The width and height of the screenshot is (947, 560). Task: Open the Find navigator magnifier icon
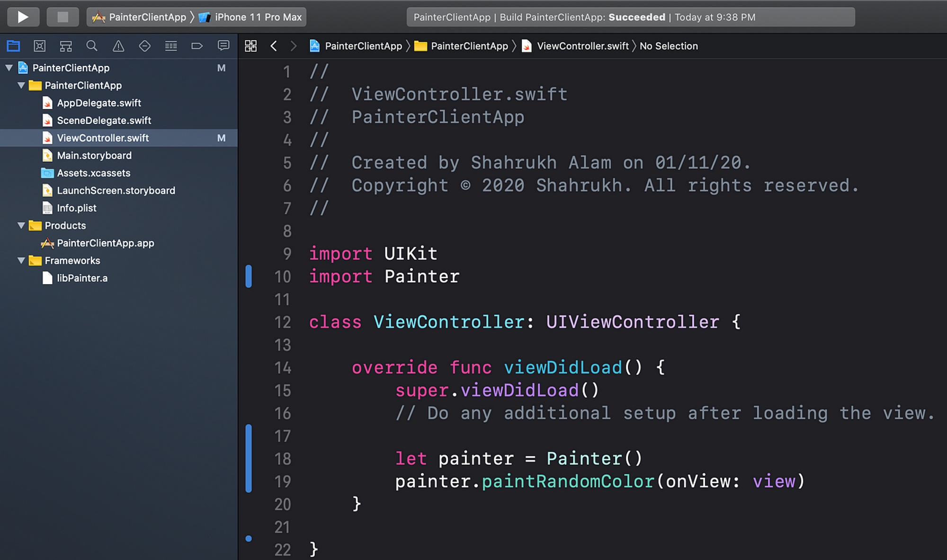[92, 45]
